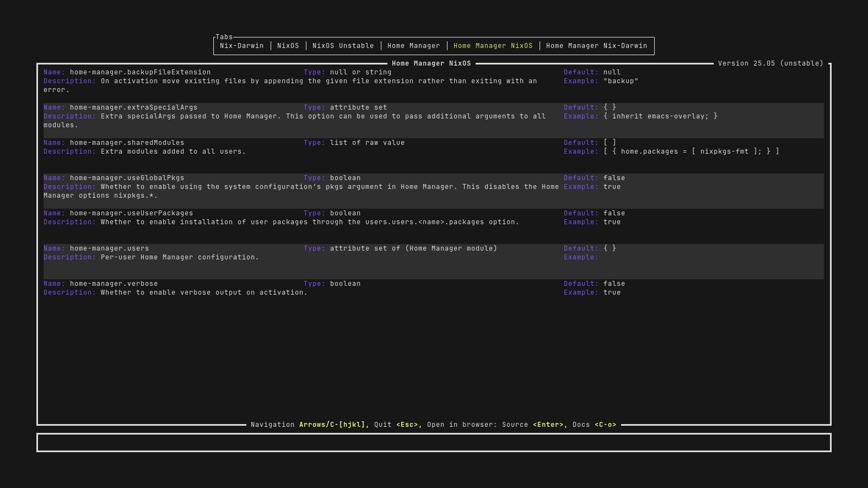Click the '<Enter>,' source hint
The width and height of the screenshot is (868, 488).
(550, 425)
